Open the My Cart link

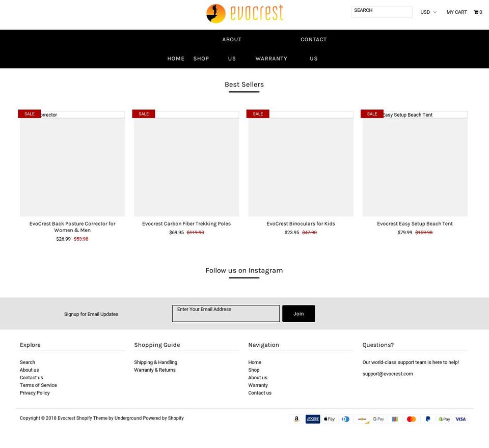[x=456, y=12]
